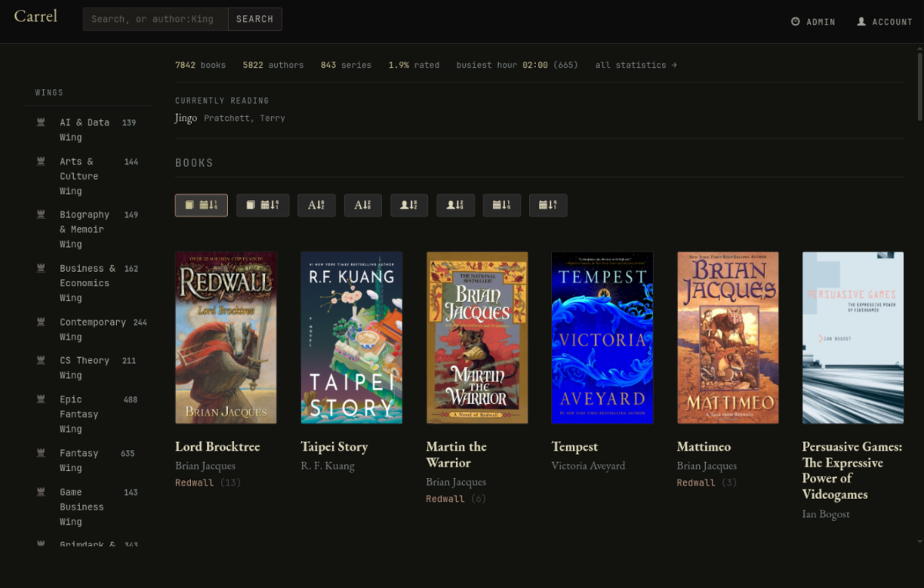Sort books by author Z to A

pos(455,205)
